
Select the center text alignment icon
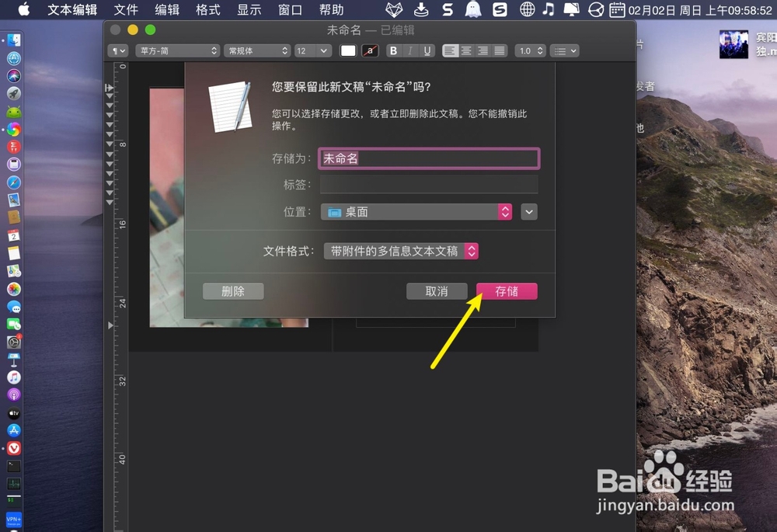point(466,50)
